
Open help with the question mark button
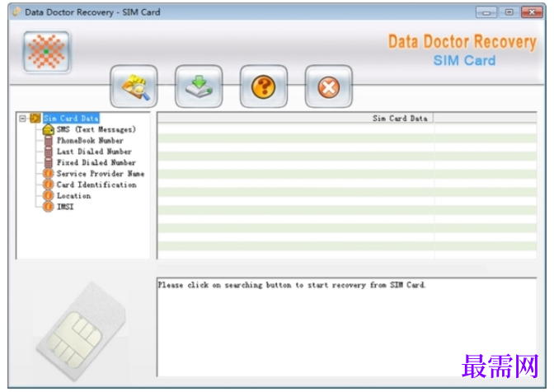click(x=264, y=86)
